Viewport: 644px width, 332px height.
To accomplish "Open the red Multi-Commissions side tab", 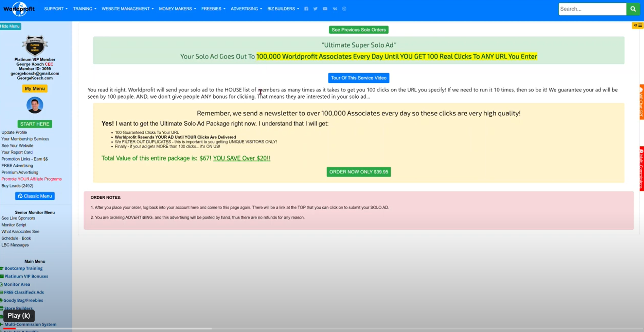I will click(x=642, y=168).
